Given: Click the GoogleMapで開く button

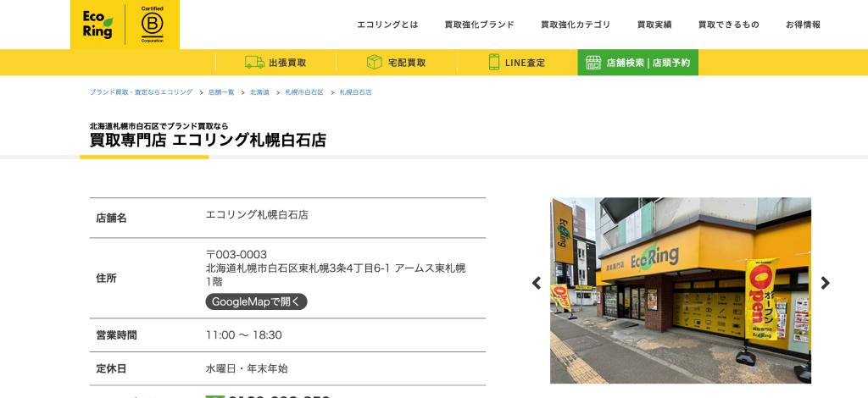Looking at the screenshot, I should point(256,301).
